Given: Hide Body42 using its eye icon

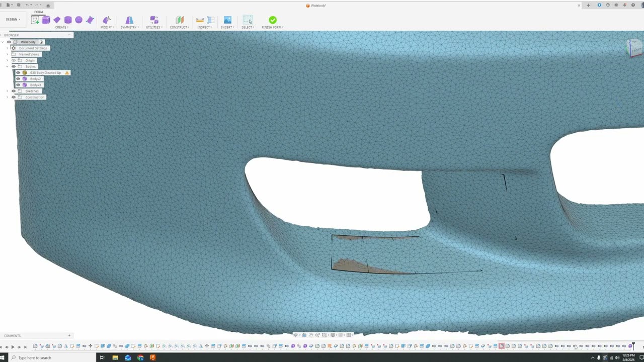Looking at the screenshot, I should [18, 79].
